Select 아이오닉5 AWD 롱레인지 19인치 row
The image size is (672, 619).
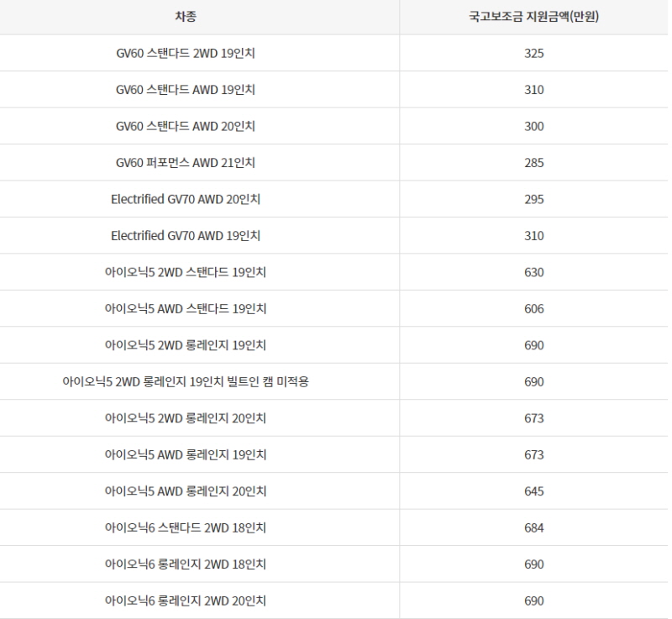point(333,454)
